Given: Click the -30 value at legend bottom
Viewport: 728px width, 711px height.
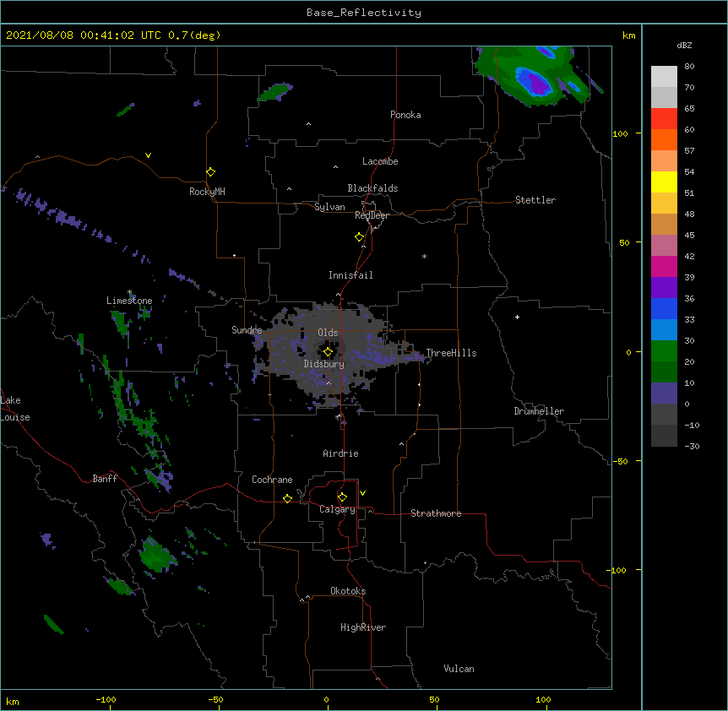Looking at the screenshot, I should click(x=692, y=446).
